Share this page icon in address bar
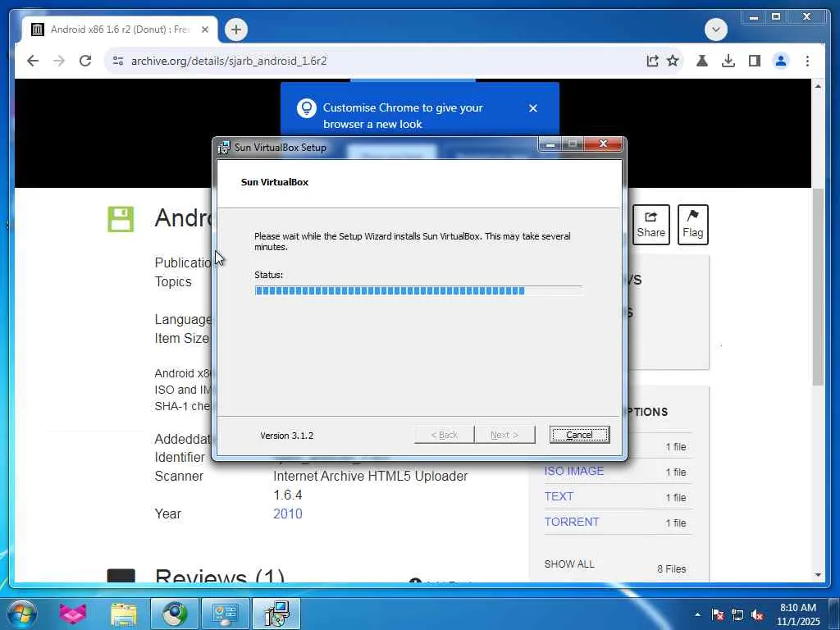Screen dimensions: 840x630 click(652, 61)
